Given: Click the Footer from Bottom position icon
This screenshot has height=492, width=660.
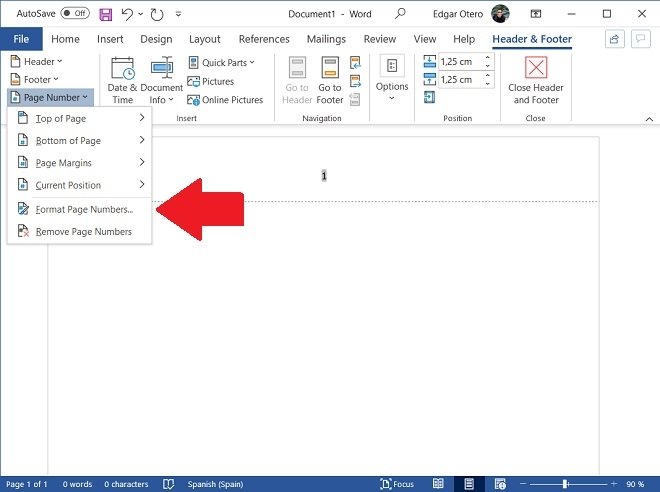Looking at the screenshot, I should click(x=429, y=79).
